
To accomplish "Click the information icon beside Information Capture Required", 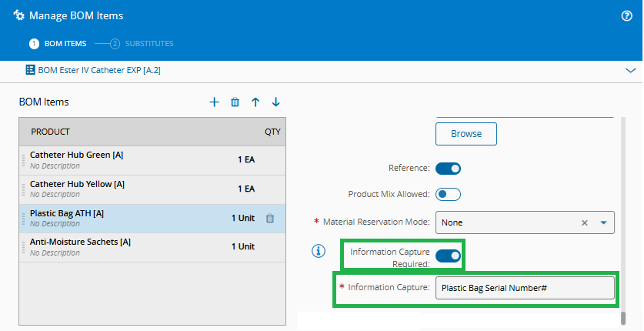I will click(x=319, y=250).
